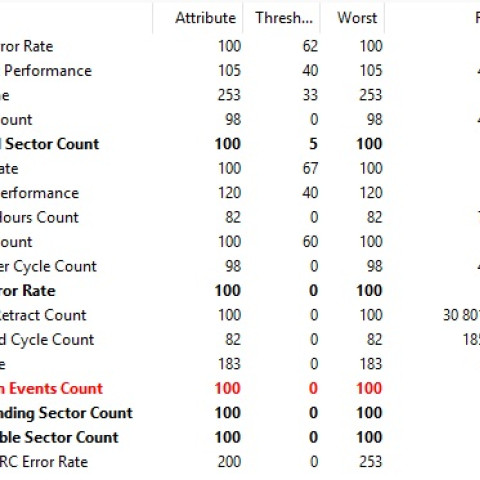The height and width of the screenshot is (480, 480).
Task: Click worst value 253 in CRC row
Action: coord(371,462)
